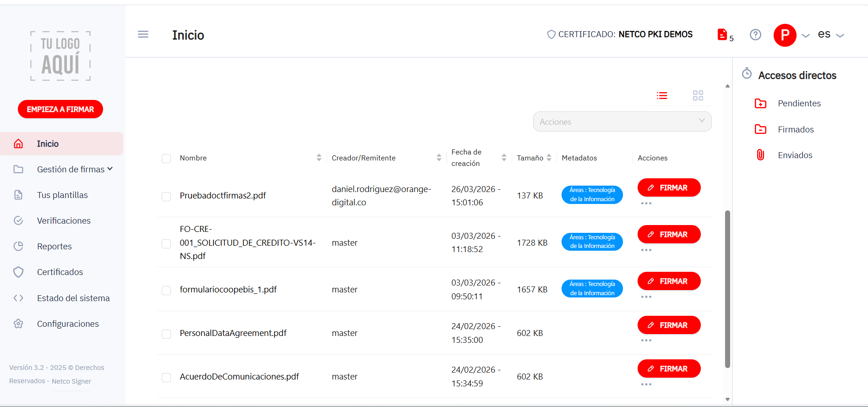This screenshot has height=407, width=868.
Task: Click FIRMAR for formulariocoopebis_1.pdf
Action: coord(669,281)
